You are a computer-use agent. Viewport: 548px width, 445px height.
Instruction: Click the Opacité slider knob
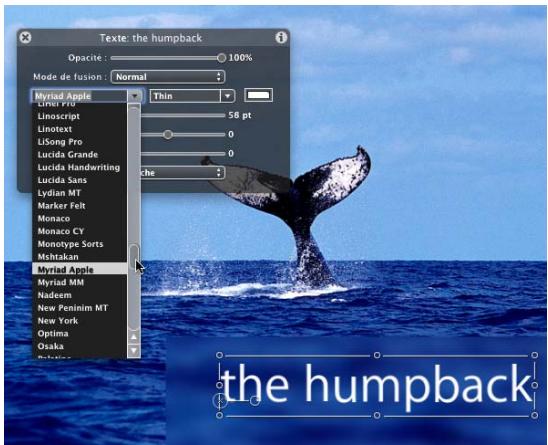click(221, 58)
